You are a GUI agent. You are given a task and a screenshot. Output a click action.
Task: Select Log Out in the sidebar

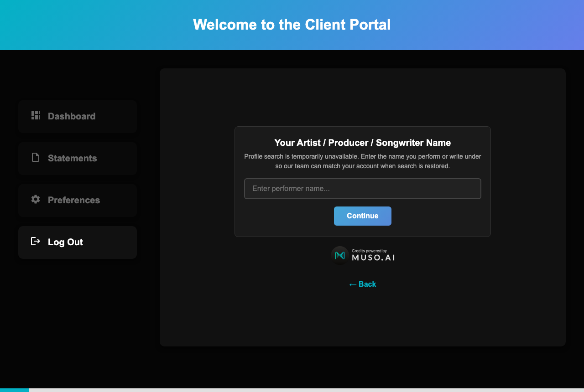[x=78, y=242]
